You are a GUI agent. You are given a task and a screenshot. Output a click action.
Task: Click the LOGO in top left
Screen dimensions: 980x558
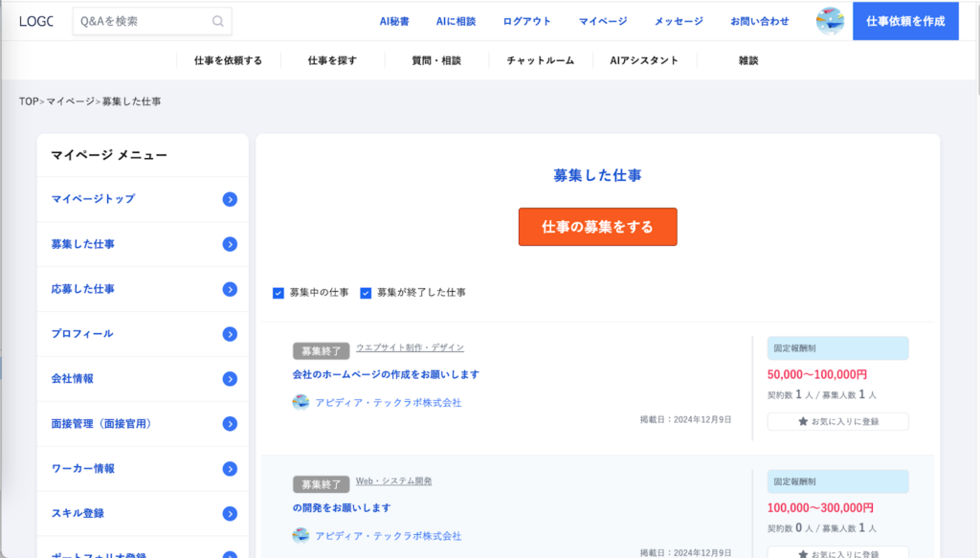(x=35, y=21)
